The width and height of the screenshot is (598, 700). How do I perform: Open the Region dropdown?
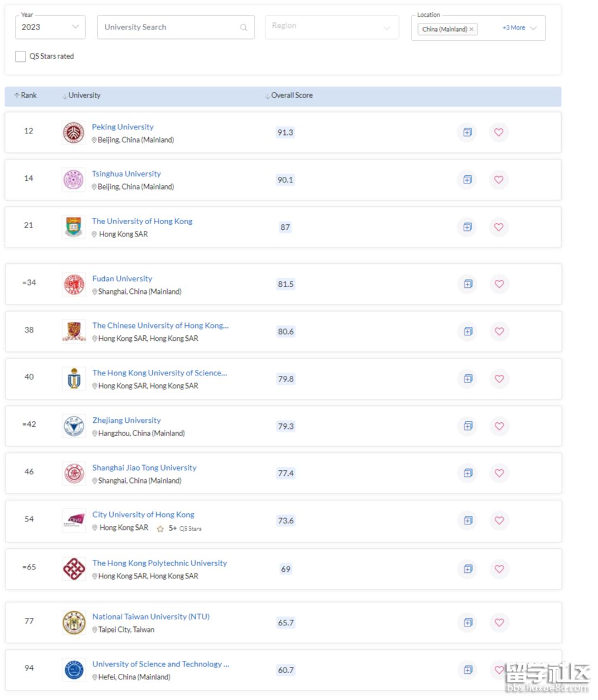(332, 27)
